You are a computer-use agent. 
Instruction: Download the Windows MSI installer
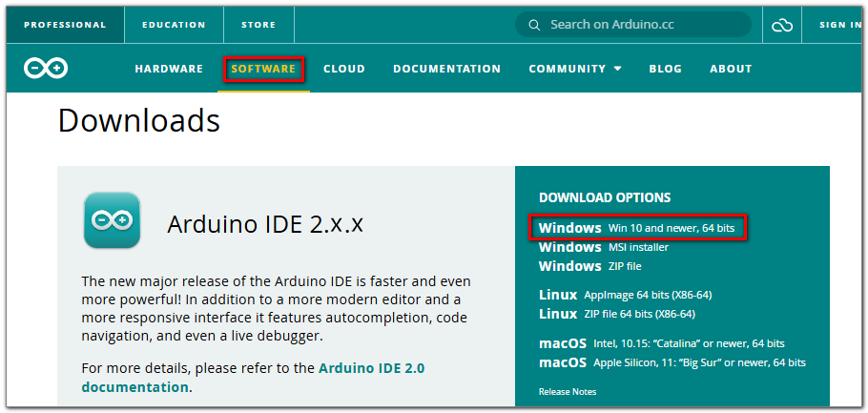coord(604,247)
